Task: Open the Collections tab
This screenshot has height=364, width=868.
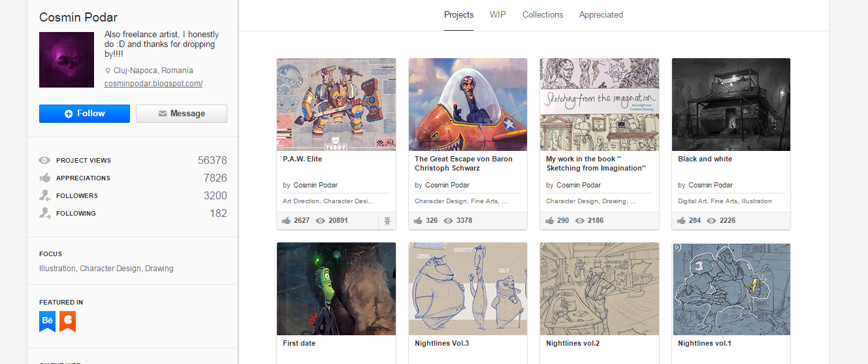Action: click(x=542, y=15)
